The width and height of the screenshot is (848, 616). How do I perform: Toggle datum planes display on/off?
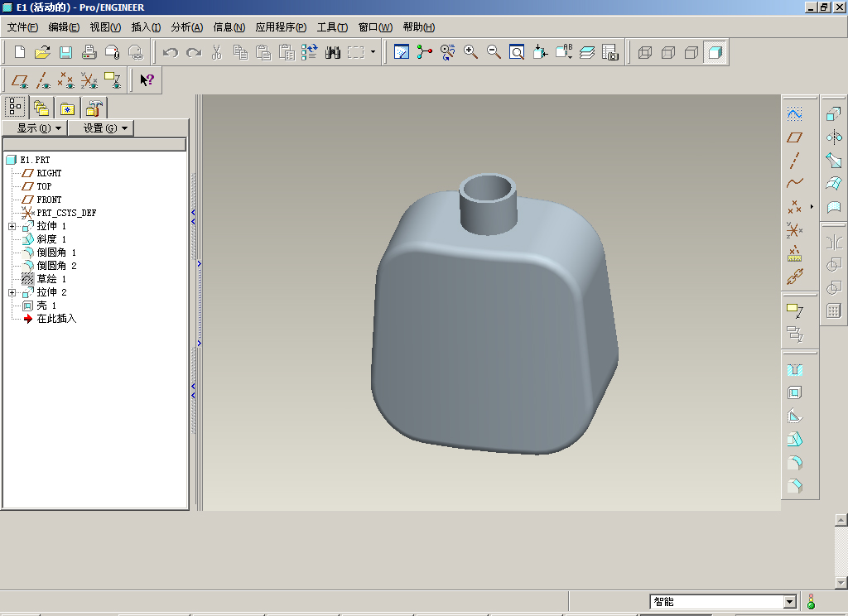pos(21,80)
